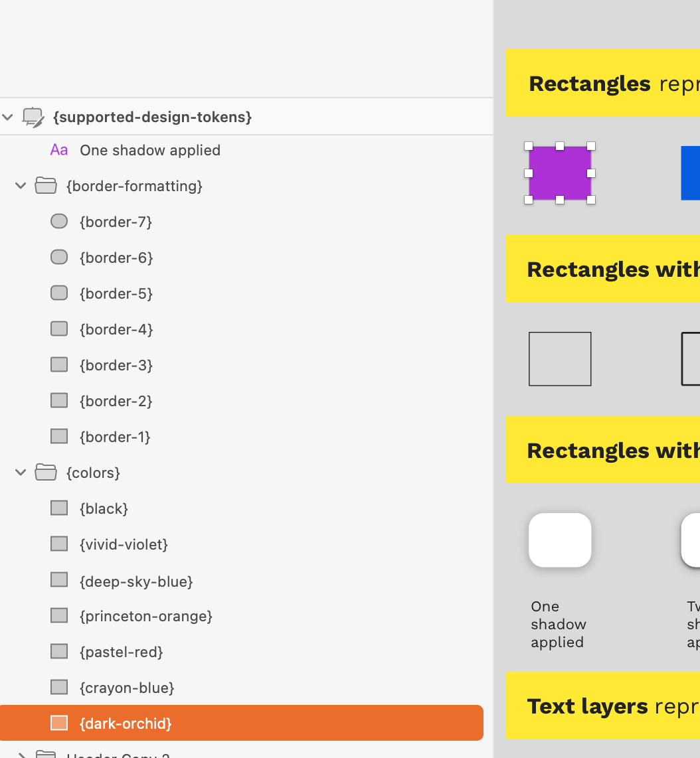Select the {deep-sky-blue} layer

136,581
